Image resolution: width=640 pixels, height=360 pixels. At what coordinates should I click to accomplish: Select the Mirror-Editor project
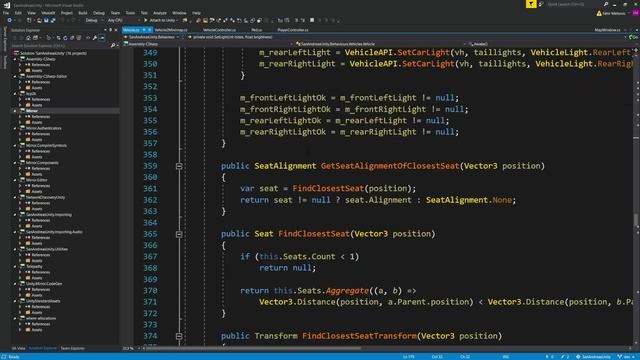[x=37, y=180]
